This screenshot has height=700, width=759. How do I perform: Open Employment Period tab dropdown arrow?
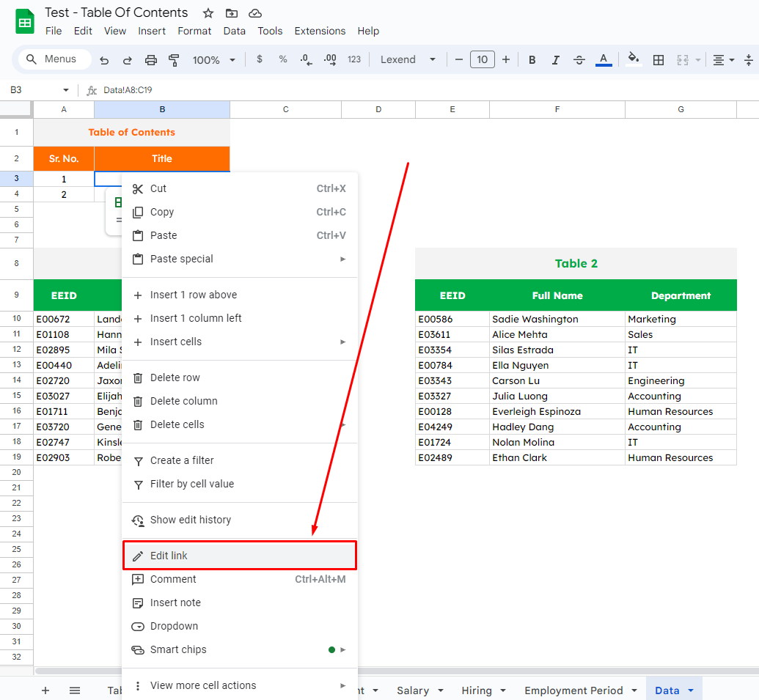coord(634,690)
